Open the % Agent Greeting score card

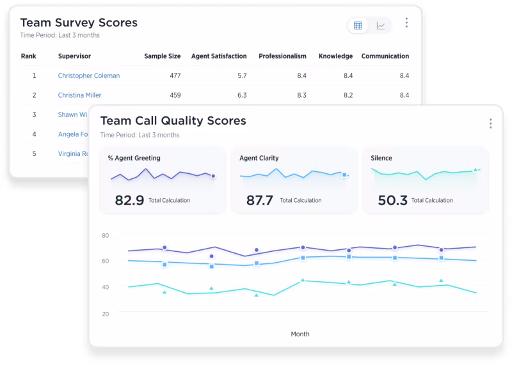tap(163, 180)
